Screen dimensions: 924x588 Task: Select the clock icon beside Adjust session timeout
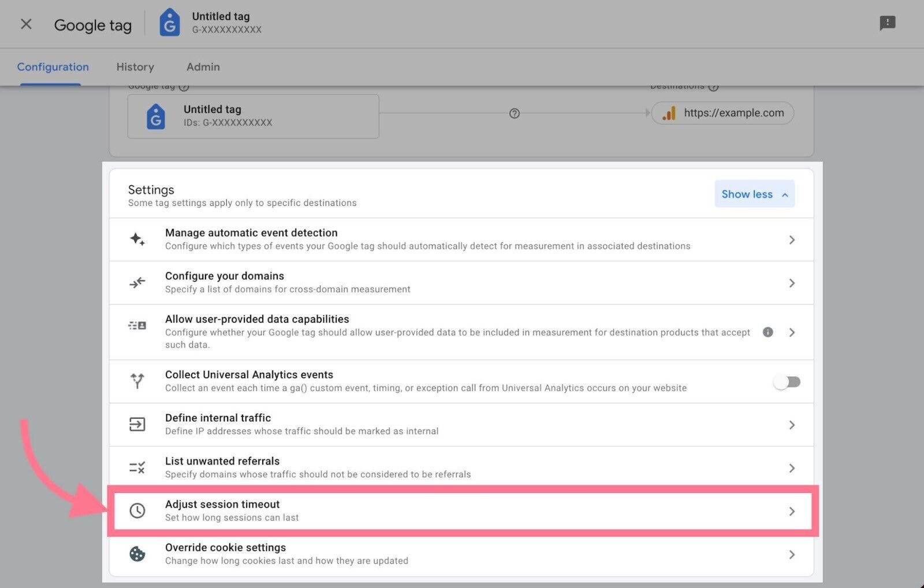[138, 510]
